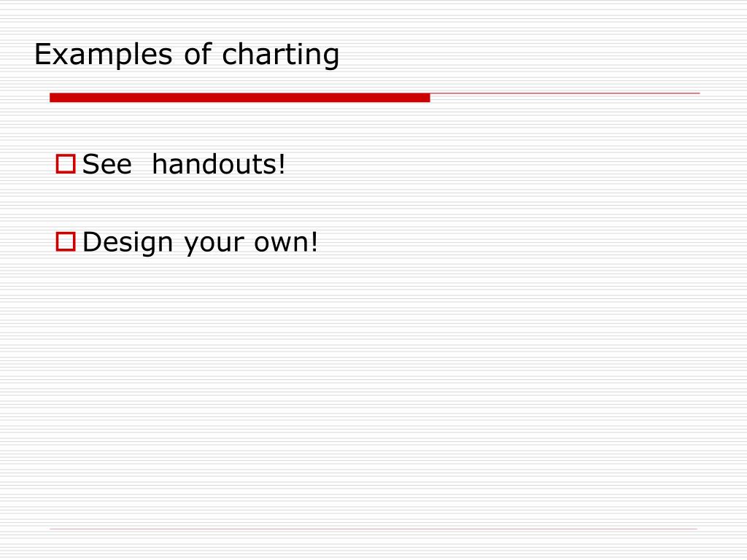Image resolution: width=747 pixels, height=560 pixels.
Task: Click the thin divider line at slide bottom
Action: [x=373, y=529]
